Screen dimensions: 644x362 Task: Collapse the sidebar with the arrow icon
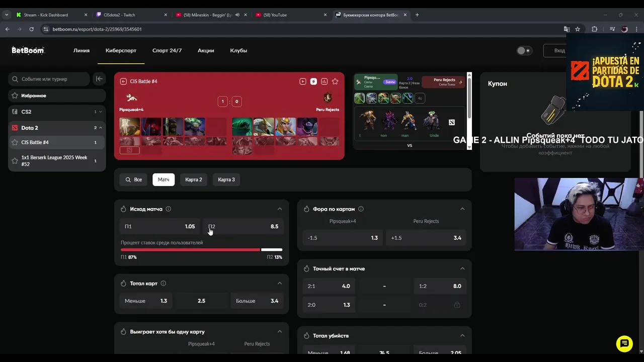click(99, 79)
